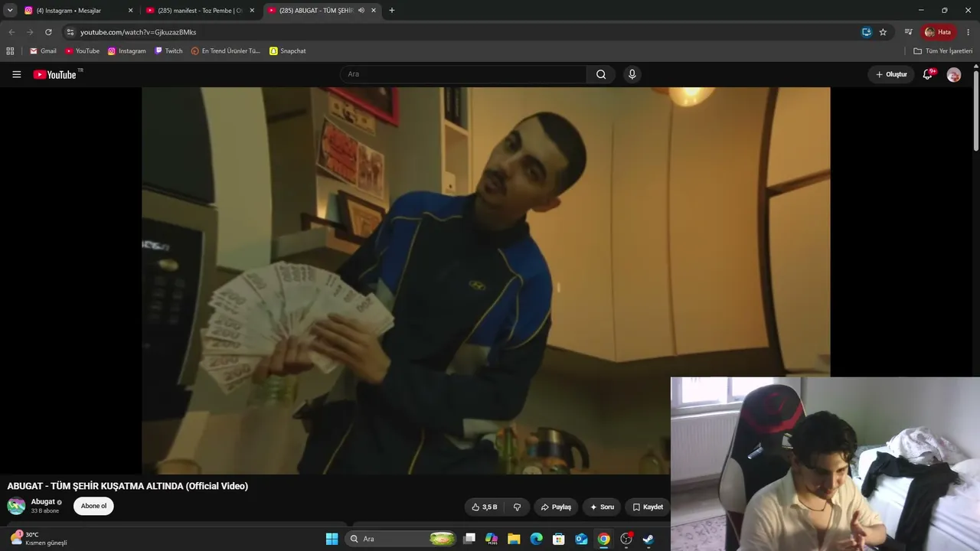Image resolution: width=980 pixels, height=551 pixels.
Task: Open the En Trend Ürünler bookmark
Action: (226, 51)
